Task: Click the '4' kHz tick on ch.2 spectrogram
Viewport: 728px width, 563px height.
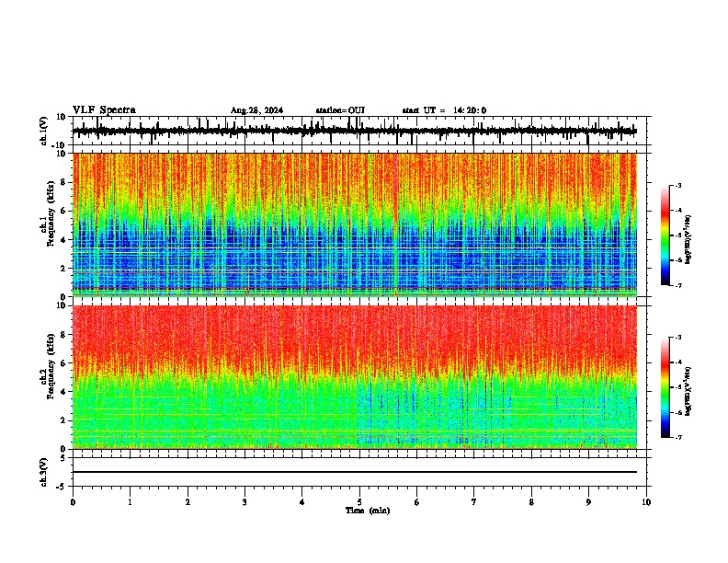Action: tap(64, 392)
